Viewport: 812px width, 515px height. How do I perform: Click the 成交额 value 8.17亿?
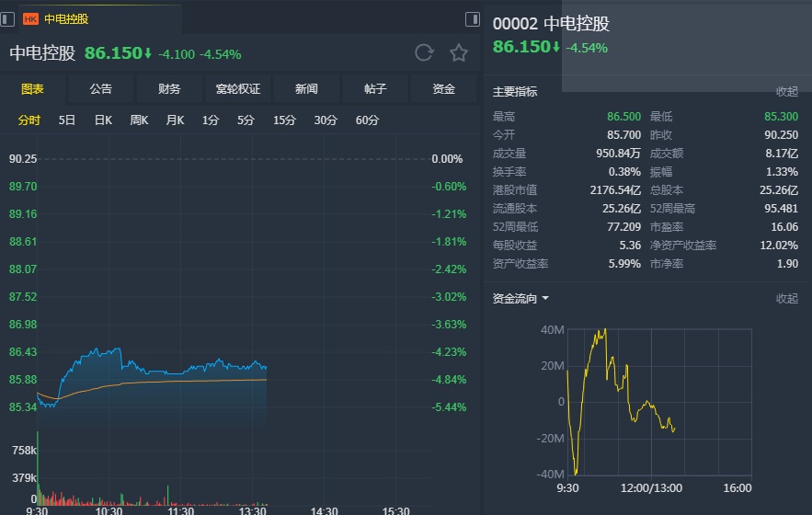pyautogui.click(x=782, y=154)
